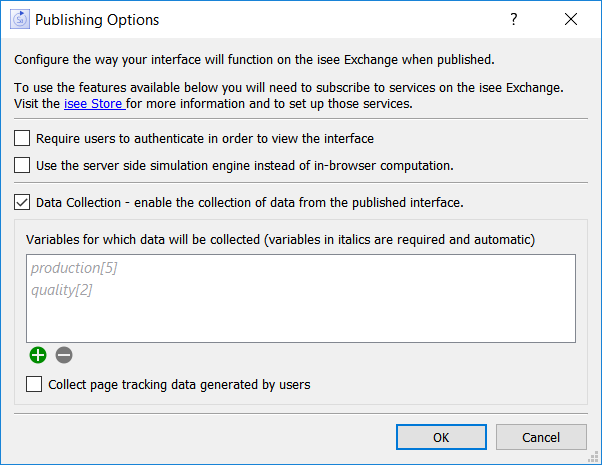Enable the collect page tracking data checkbox
Screen dimensions: 602x465
tap(34, 384)
